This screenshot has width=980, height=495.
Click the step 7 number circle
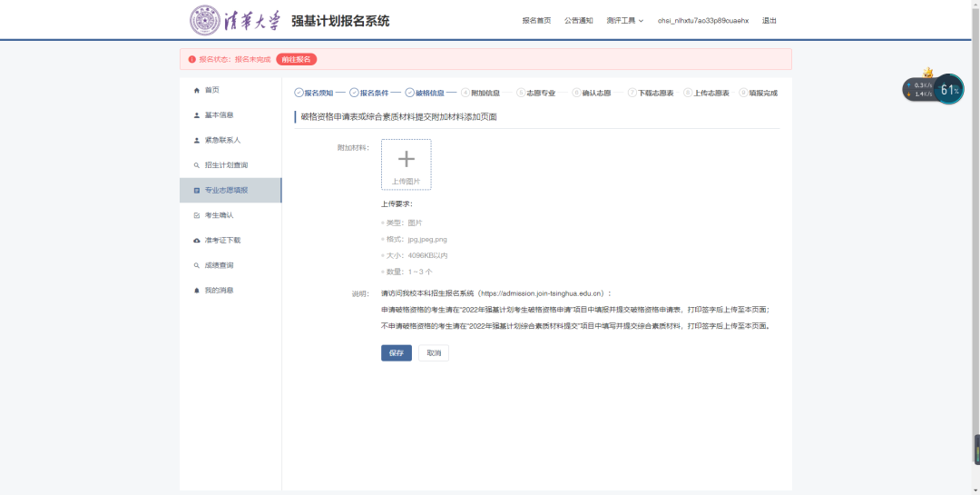pyautogui.click(x=632, y=93)
